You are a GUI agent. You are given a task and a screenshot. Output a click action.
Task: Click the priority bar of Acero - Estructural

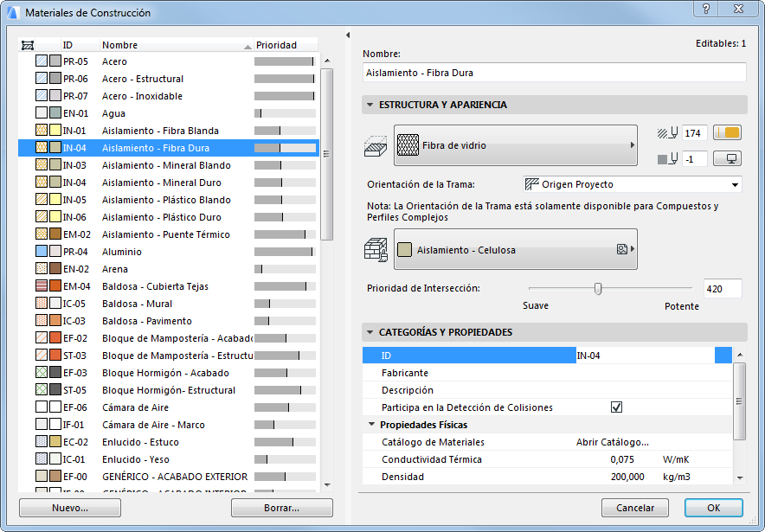285,79
